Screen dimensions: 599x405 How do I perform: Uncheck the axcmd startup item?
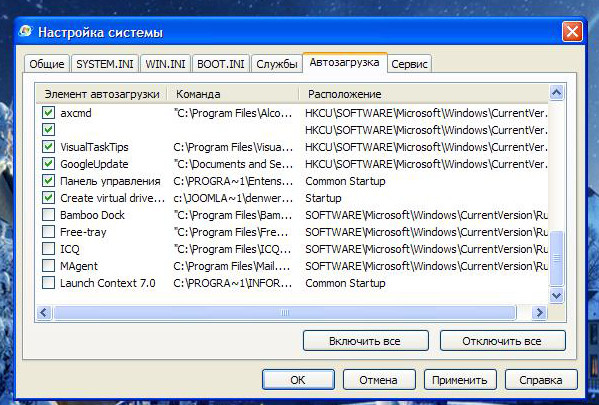click(48, 113)
